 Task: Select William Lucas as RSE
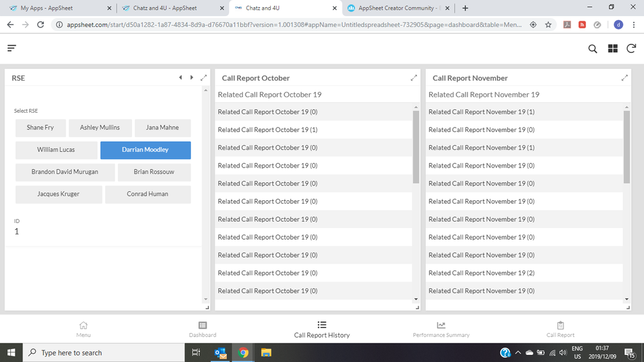56,150
